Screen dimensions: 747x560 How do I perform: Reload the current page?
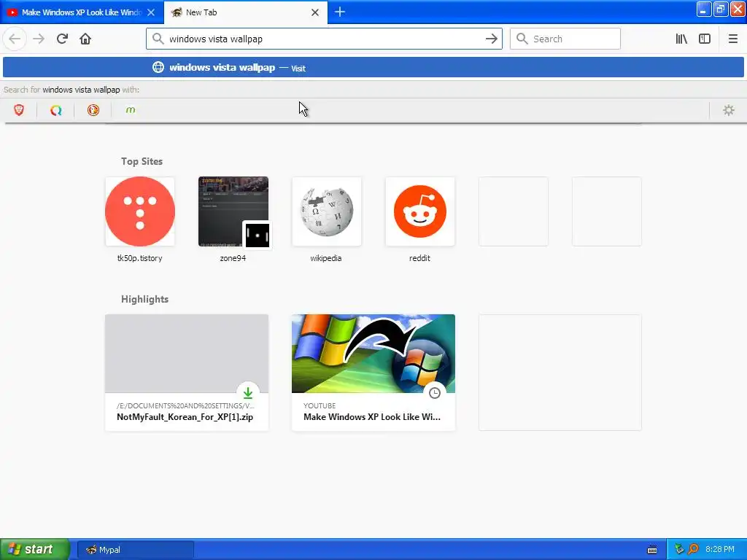pyautogui.click(x=62, y=39)
